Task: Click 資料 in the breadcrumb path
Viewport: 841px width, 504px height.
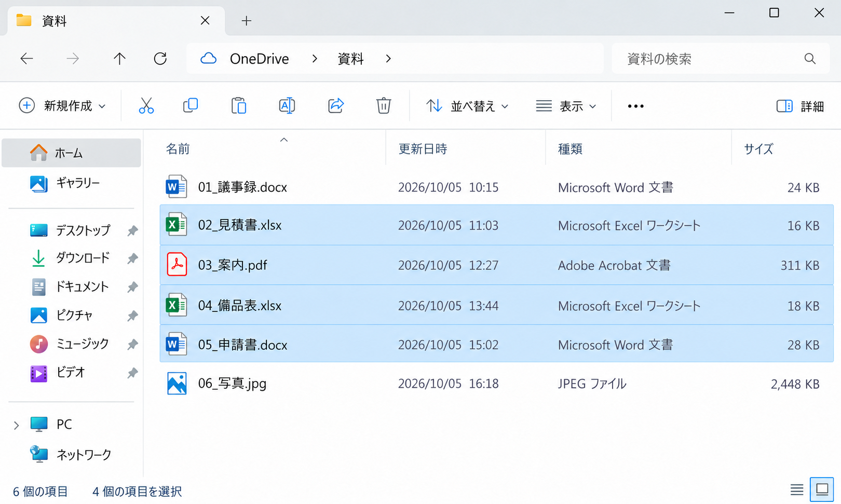Action: pyautogui.click(x=350, y=59)
